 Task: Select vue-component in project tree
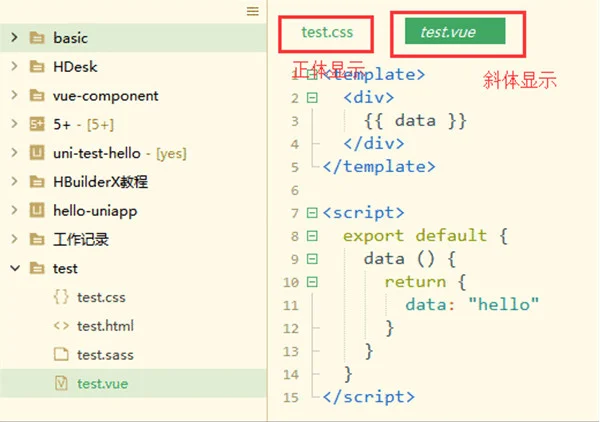point(106,96)
